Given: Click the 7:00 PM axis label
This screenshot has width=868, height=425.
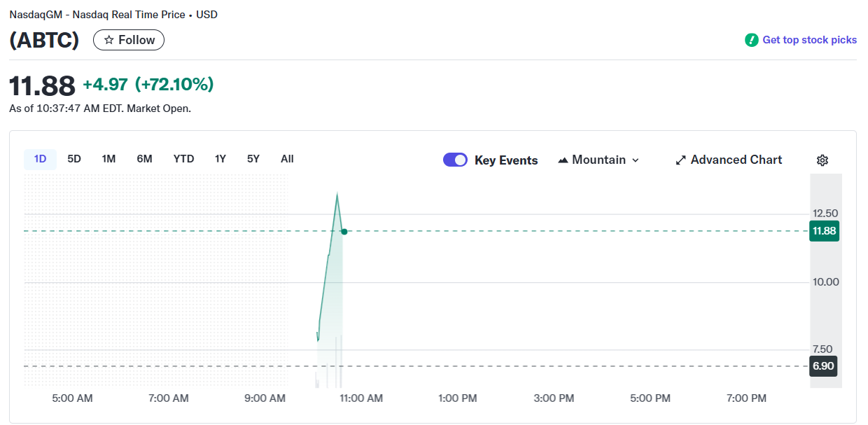Looking at the screenshot, I should click(x=746, y=398).
